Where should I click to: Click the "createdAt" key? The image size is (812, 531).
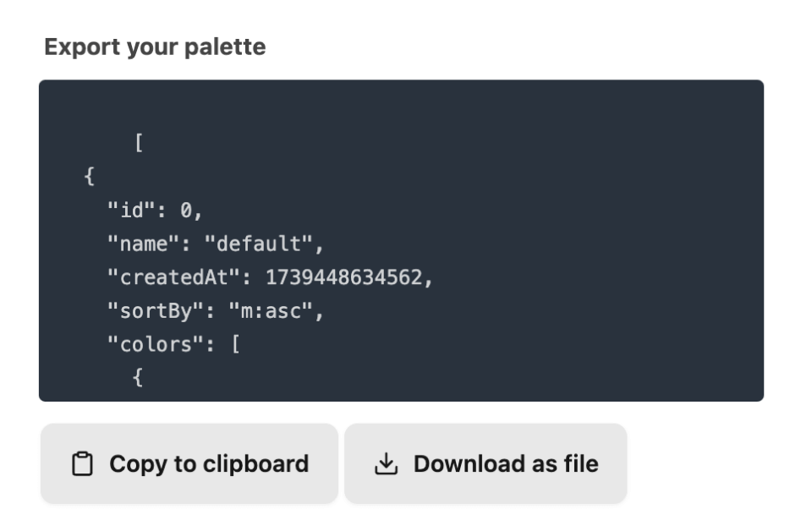(174, 277)
